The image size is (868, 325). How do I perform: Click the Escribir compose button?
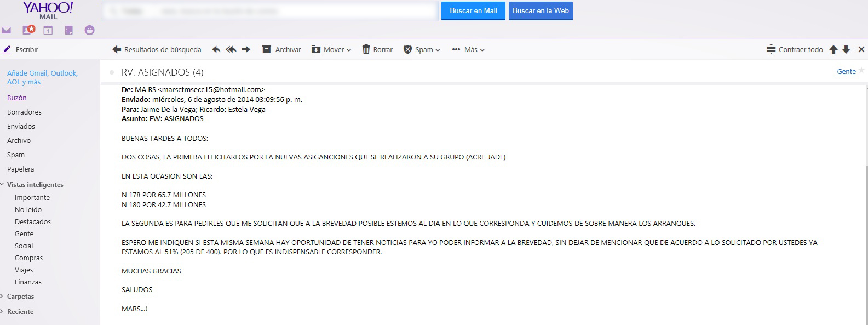pyautogui.click(x=21, y=49)
